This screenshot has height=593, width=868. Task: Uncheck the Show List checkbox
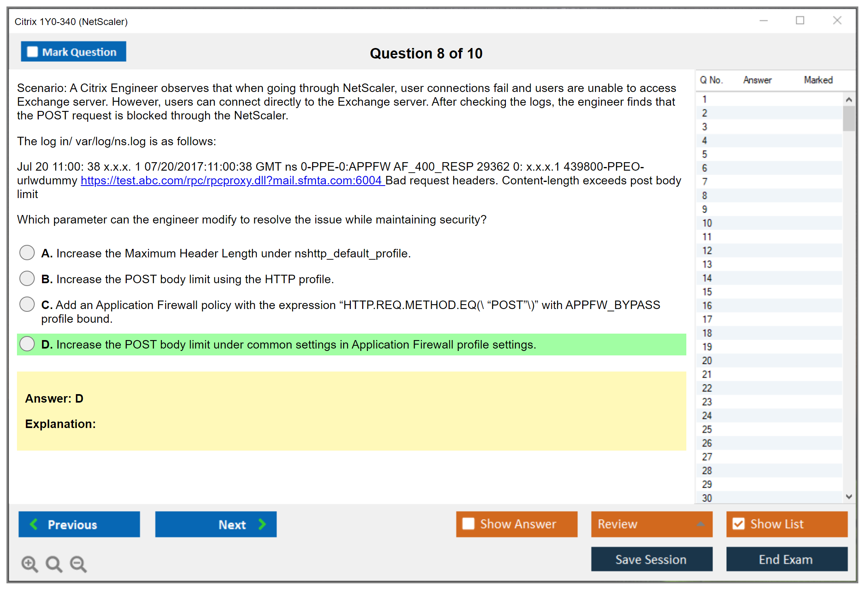738,524
